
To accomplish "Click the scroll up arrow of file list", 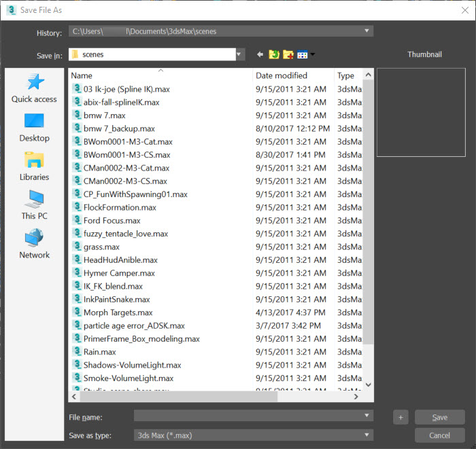I will click(x=369, y=75).
